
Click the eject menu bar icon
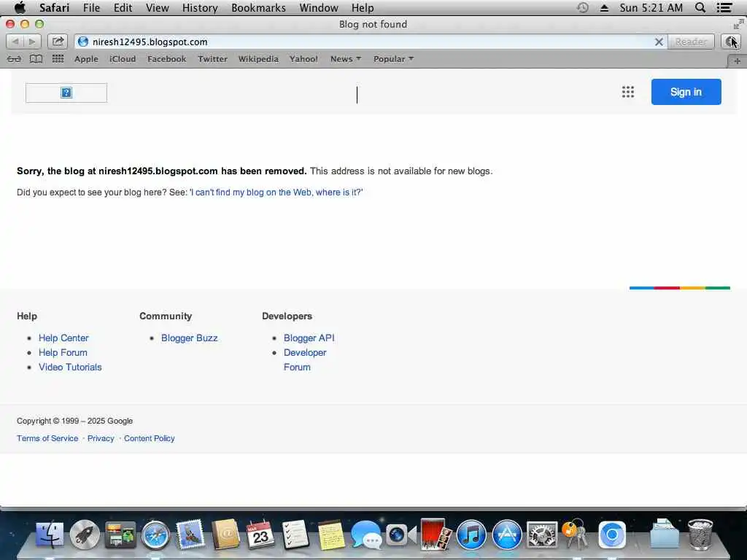click(x=604, y=8)
